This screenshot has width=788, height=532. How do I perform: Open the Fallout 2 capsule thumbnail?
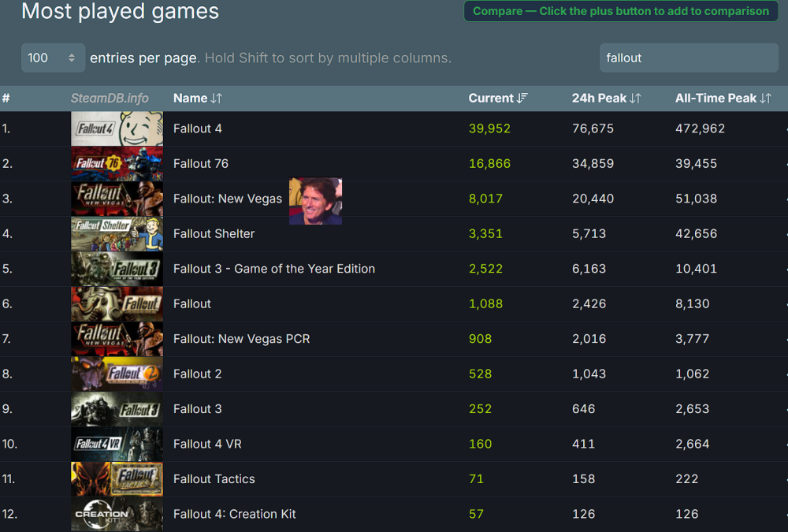117,374
